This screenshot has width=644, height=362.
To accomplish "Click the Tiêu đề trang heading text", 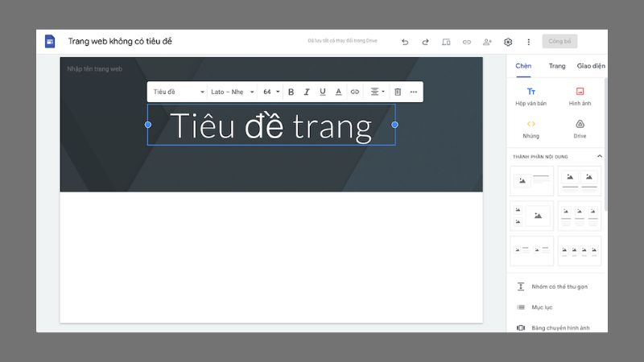I will 271,126.
